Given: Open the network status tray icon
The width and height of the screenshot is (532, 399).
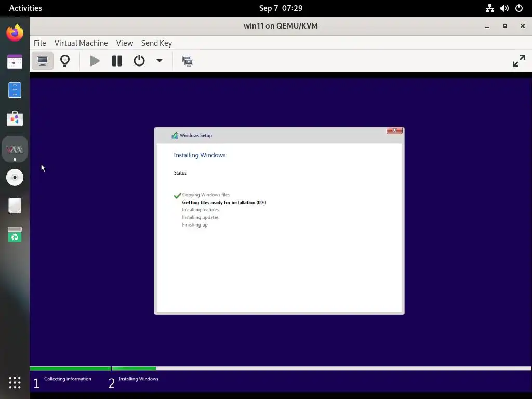Looking at the screenshot, I should 489,8.
